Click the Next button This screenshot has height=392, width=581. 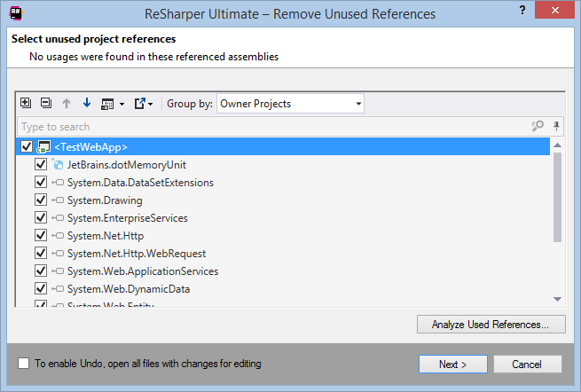tap(452, 365)
